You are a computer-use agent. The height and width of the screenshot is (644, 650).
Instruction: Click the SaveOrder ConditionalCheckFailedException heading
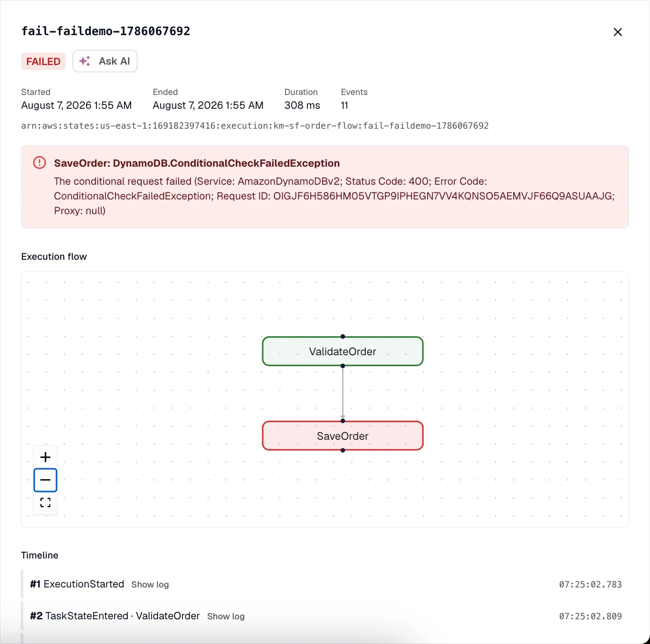click(x=197, y=163)
